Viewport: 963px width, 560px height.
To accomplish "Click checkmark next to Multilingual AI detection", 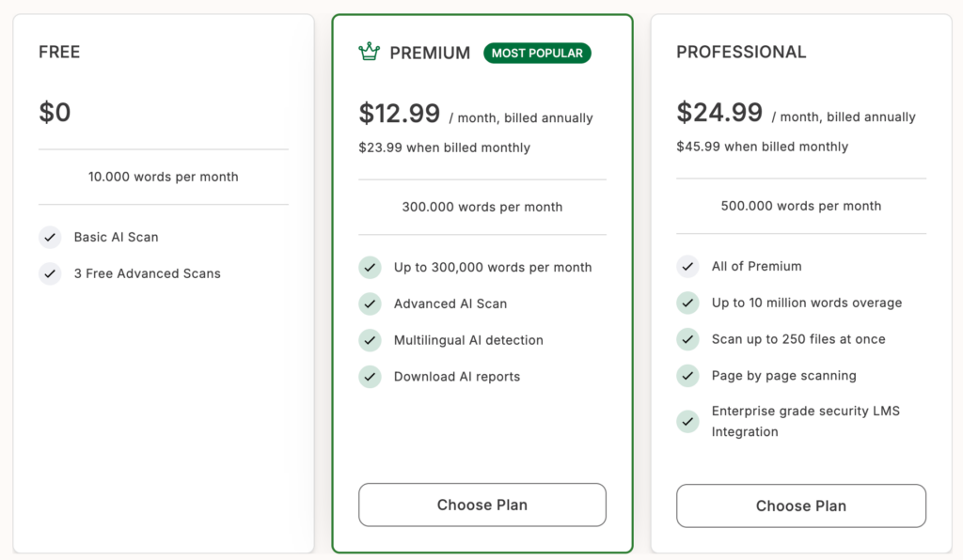I will tap(370, 340).
